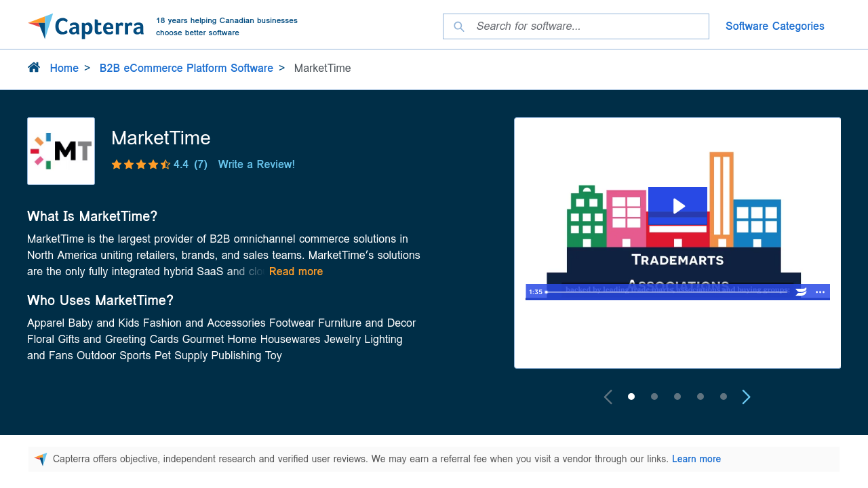The image size is (868, 488).
Task: Select the fourth carousel dot
Action: (701, 396)
